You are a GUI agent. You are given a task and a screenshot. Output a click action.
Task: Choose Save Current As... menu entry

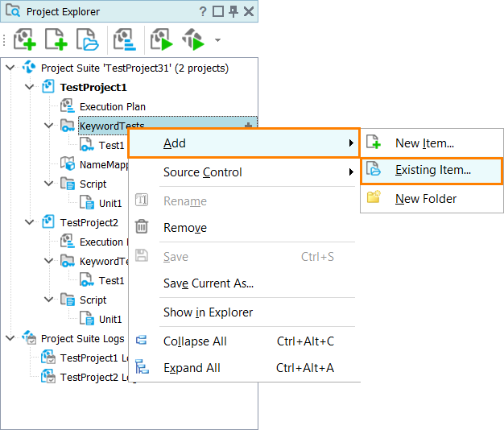243,283
